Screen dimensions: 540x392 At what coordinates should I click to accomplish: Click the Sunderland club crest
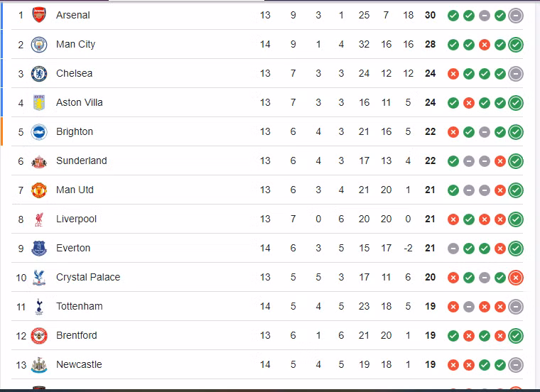tap(39, 160)
